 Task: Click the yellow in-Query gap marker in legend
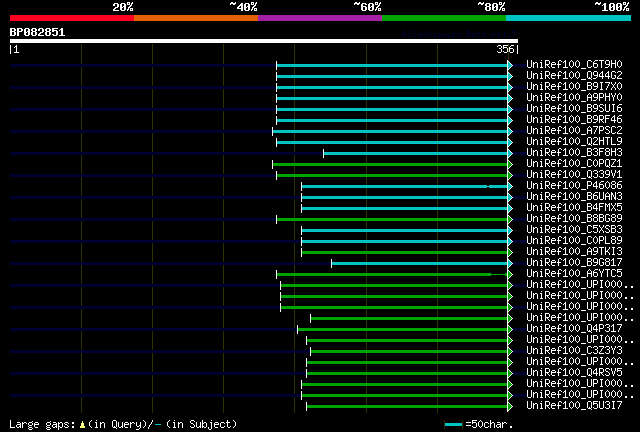point(82,425)
